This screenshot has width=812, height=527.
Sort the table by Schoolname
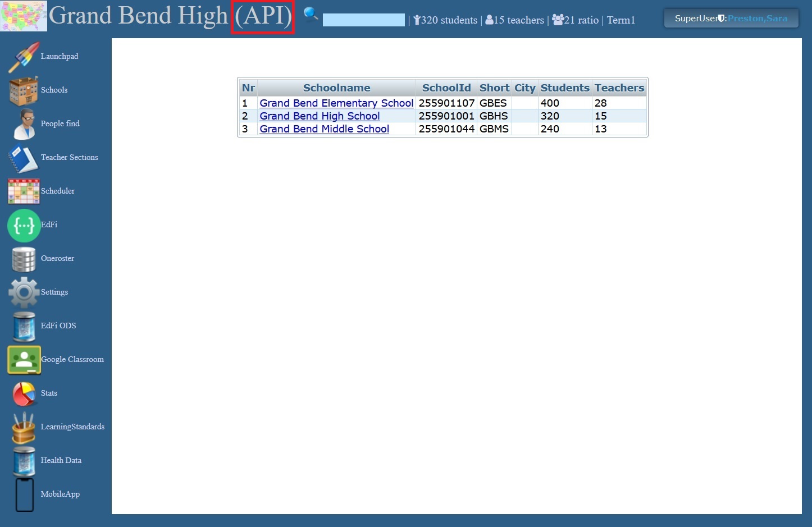click(x=336, y=88)
